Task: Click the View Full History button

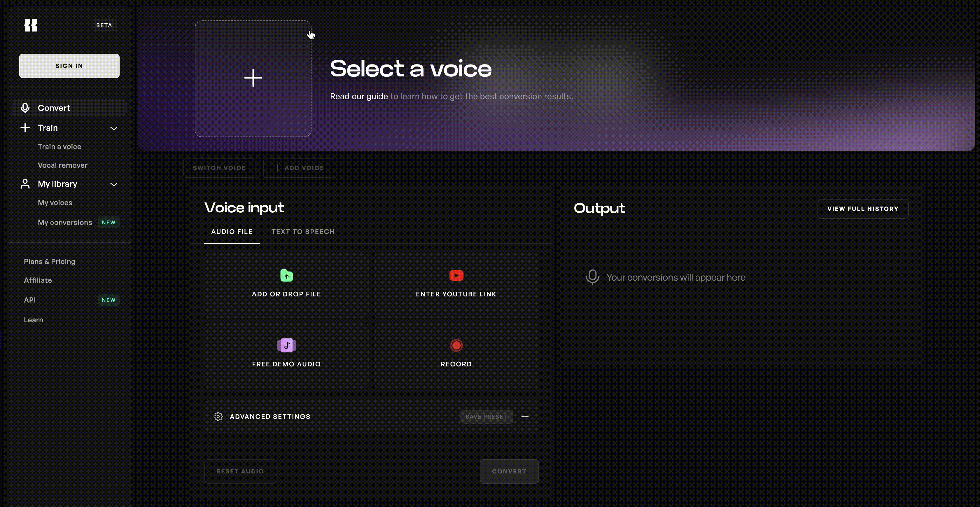Action: pos(862,208)
